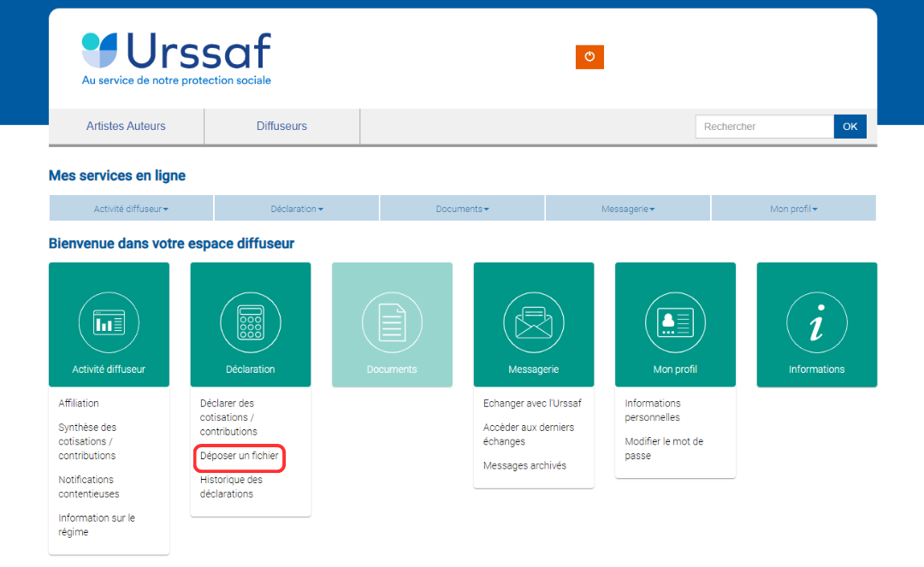Expand the Messagerie dropdown menu

click(628, 209)
